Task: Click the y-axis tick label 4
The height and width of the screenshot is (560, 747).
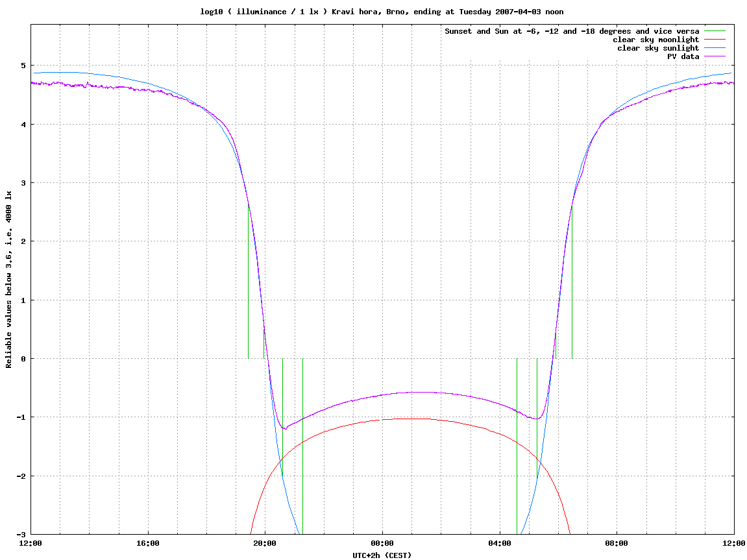Action: [23, 125]
